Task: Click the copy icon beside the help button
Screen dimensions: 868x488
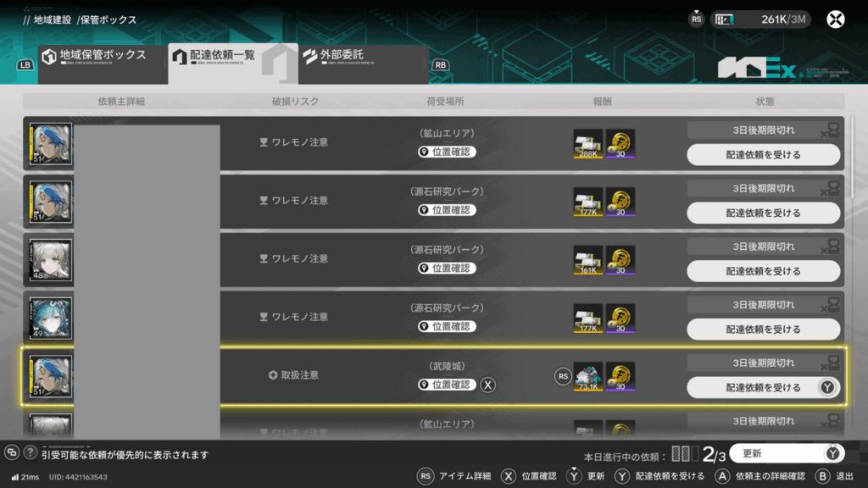Action: [12, 452]
